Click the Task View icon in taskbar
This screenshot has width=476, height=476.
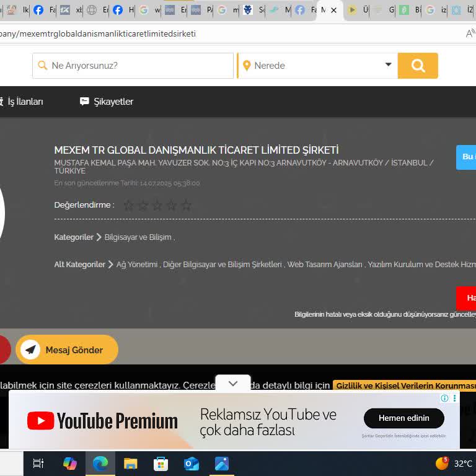38,464
